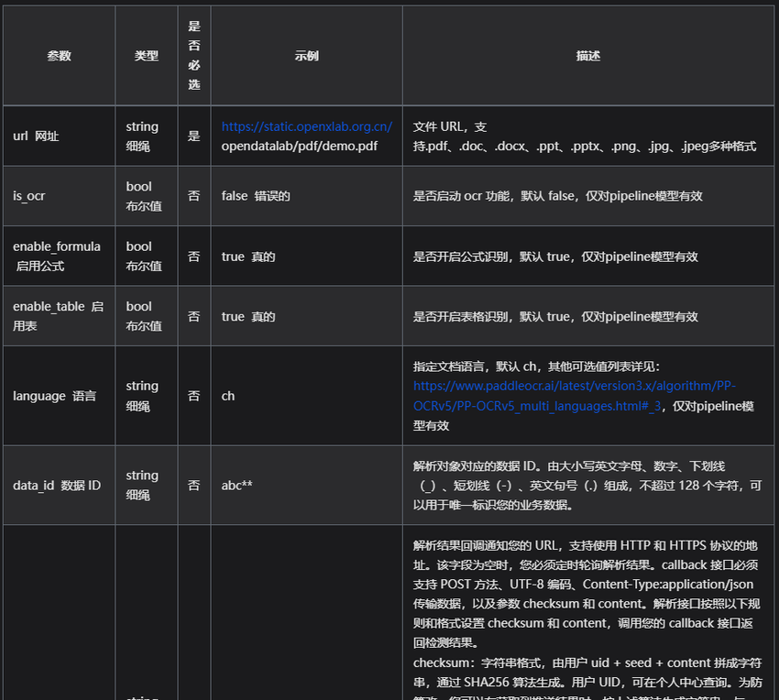This screenshot has width=779, height=700.
Task: Click the 'bool 布尔值' type in is_ocr row
Action: click(x=144, y=196)
